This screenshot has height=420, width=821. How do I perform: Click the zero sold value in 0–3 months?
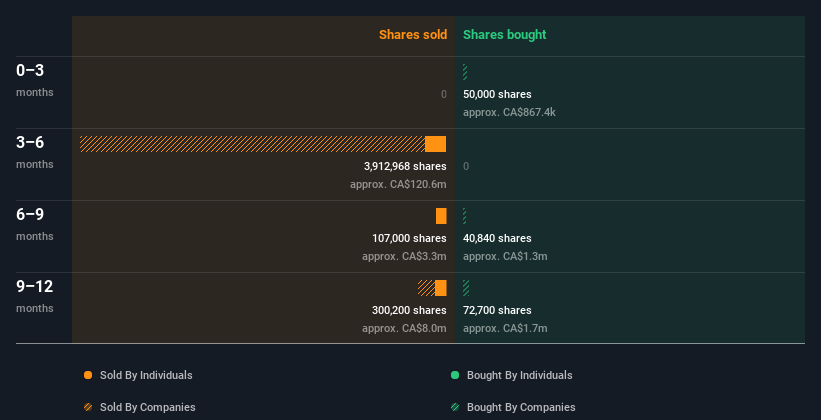[x=444, y=94]
